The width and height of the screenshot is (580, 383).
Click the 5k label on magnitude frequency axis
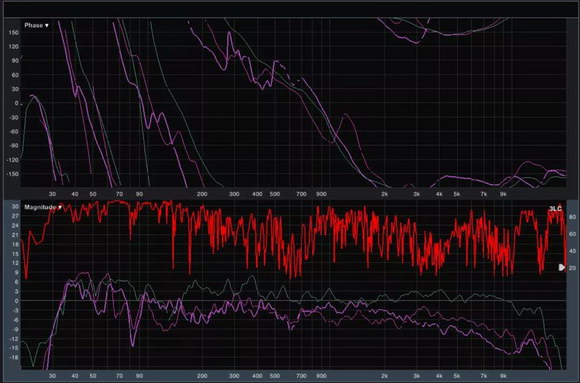tap(456, 376)
